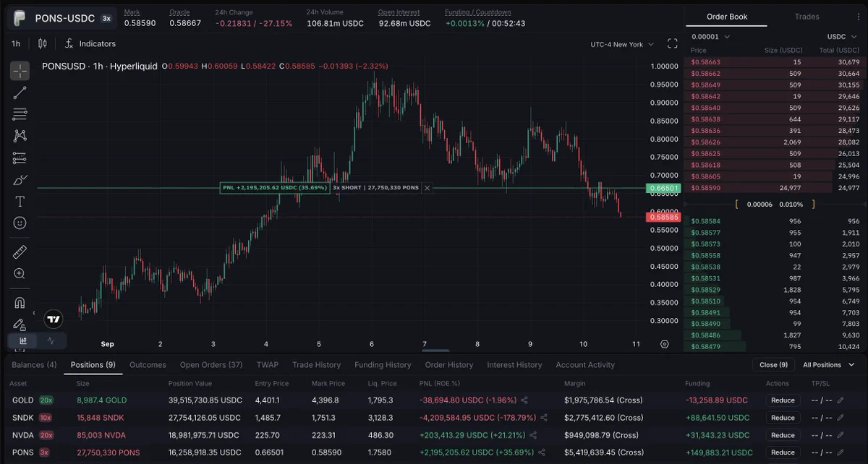Open the TWAP tab
Image resolution: width=868 pixels, height=464 pixels.
click(x=268, y=365)
